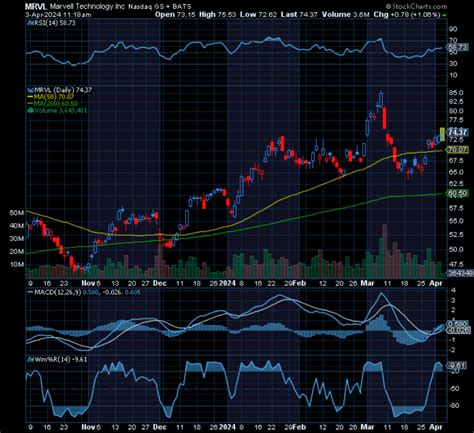The width and height of the screenshot is (474, 433).
Task: Click the 85.0 price axis label
Action: point(456,93)
